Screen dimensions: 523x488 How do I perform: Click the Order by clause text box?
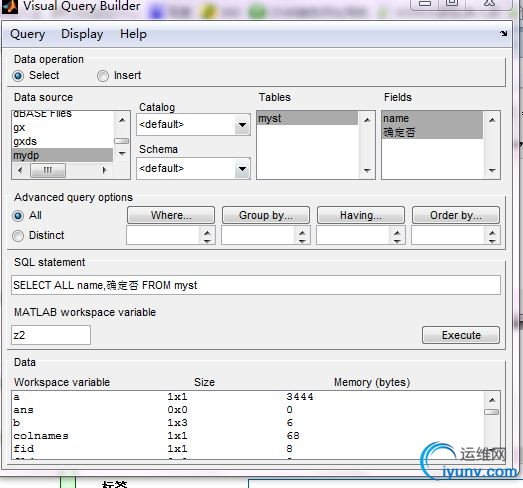pyautogui.click(x=448, y=235)
